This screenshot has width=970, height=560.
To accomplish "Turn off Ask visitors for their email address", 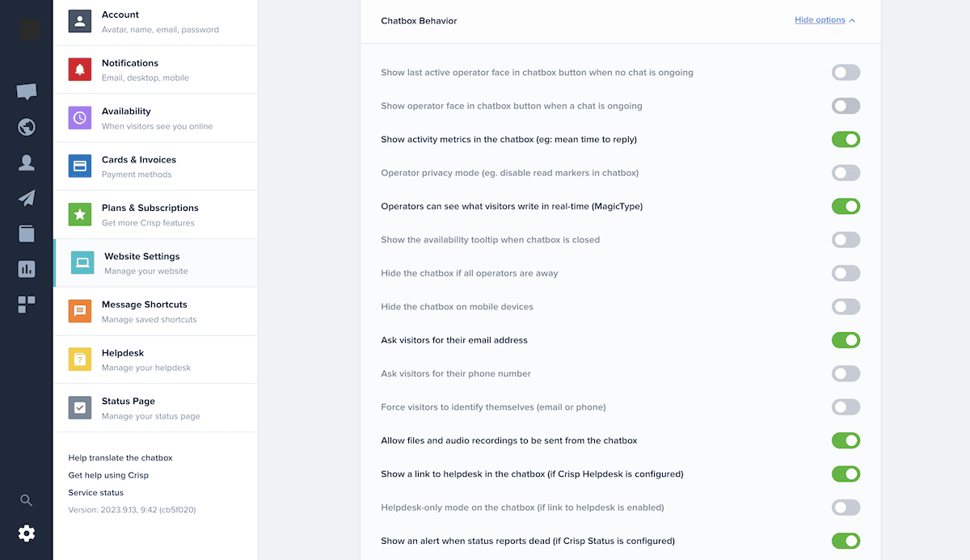I will tap(846, 340).
